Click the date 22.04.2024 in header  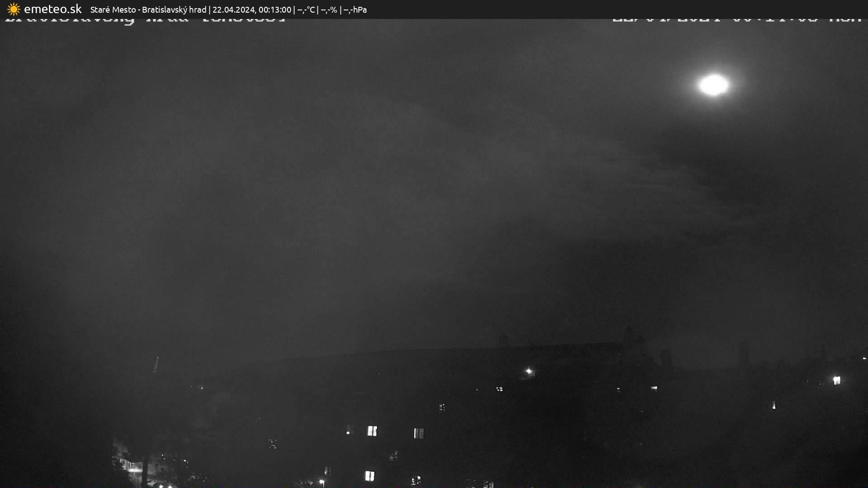pos(233,9)
